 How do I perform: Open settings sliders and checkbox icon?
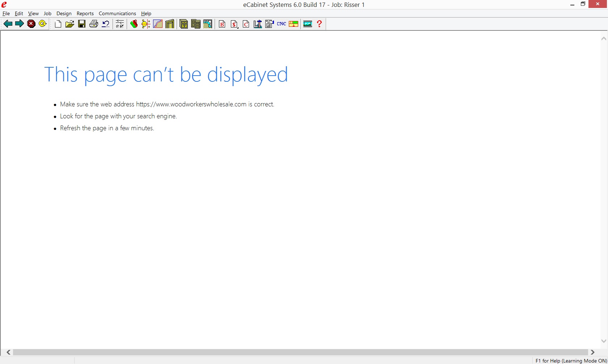(x=120, y=24)
